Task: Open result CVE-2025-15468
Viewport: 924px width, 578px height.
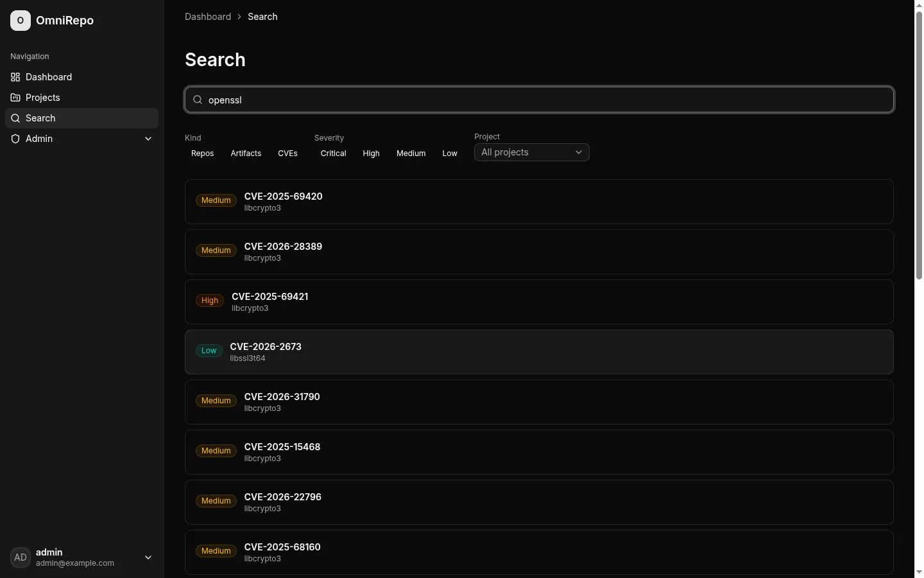Action: (x=539, y=452)
